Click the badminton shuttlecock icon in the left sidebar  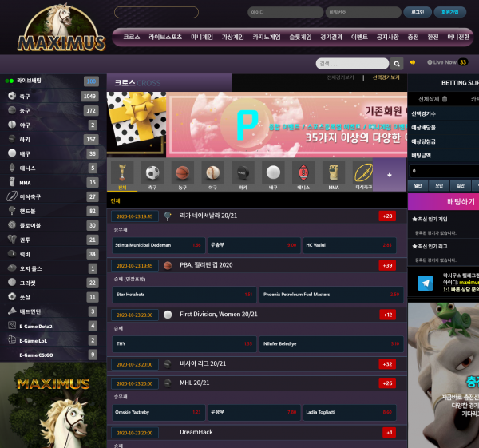12,311
